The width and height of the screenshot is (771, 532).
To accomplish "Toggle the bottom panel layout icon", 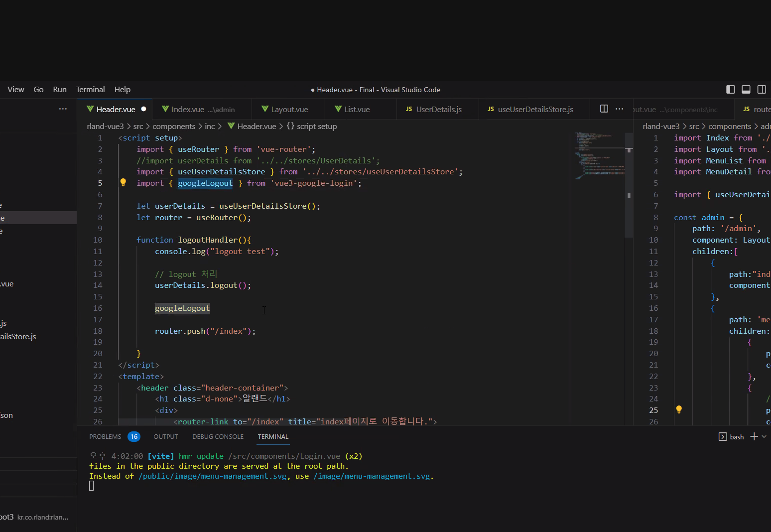I will [x=746, y=90].
